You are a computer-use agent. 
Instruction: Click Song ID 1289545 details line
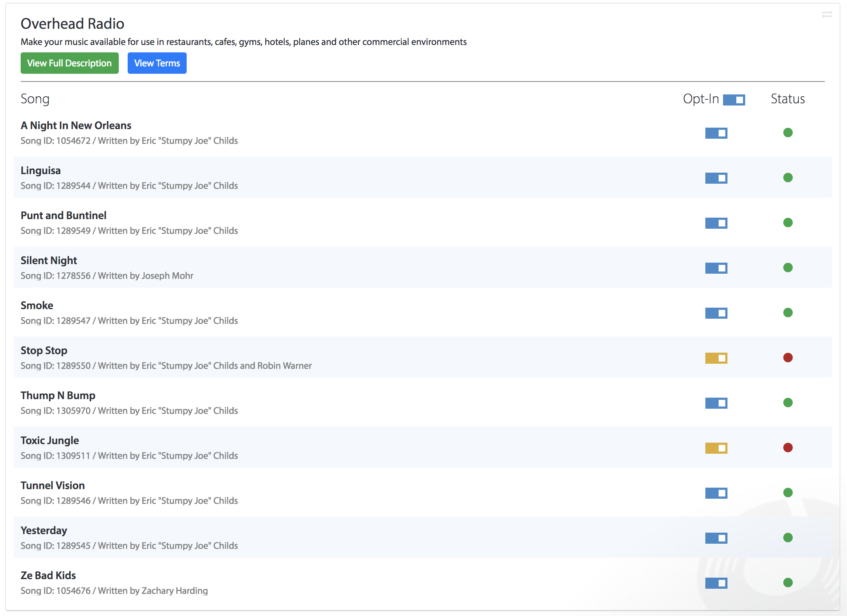pos(129,546)
